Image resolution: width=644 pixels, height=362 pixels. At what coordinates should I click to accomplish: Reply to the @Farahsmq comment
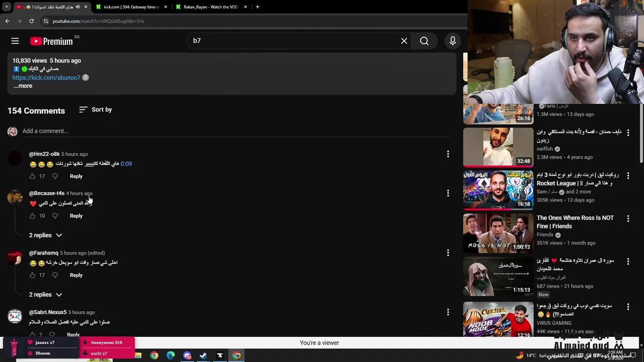point(76,275)
